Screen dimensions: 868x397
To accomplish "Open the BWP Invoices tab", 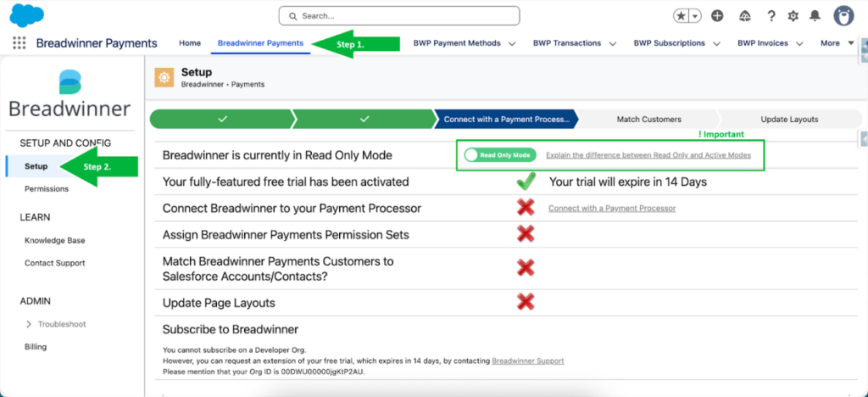I will [x=763, y=43].
